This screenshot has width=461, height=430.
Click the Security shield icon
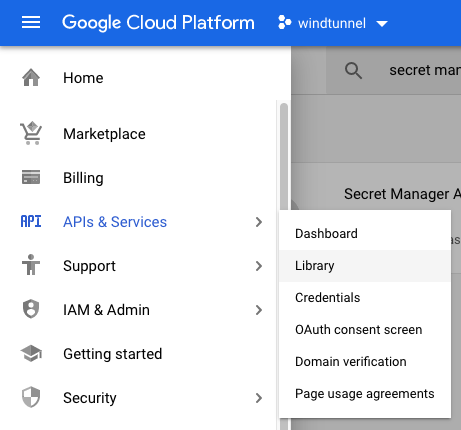31,397
